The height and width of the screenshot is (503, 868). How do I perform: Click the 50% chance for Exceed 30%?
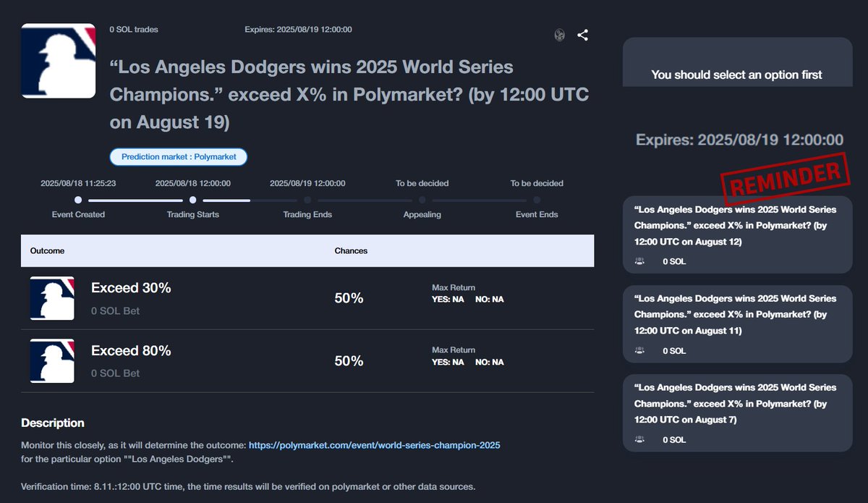tap(349, 298)
